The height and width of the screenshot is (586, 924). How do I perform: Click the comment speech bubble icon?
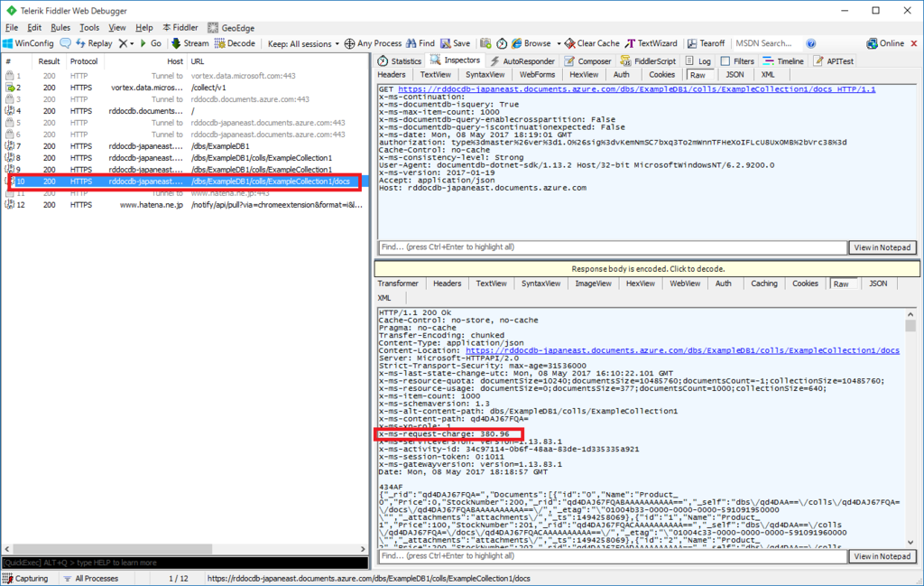(65, 43)
